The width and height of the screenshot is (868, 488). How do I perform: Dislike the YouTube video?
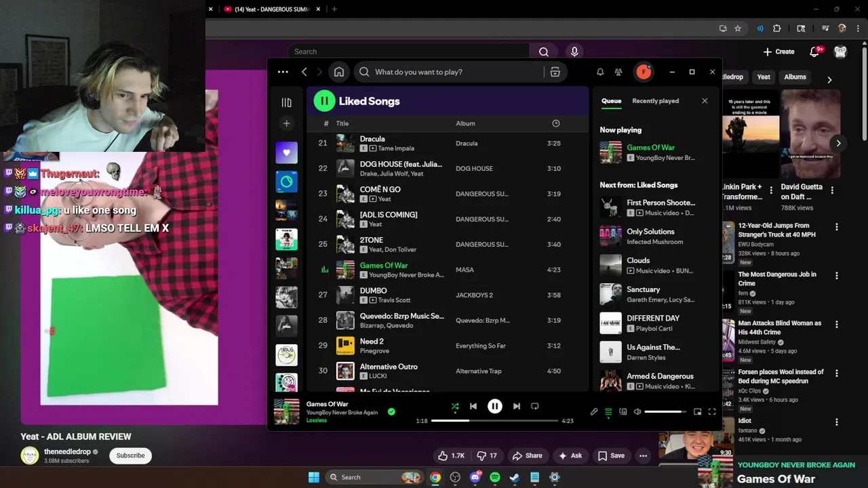point(487,455)
